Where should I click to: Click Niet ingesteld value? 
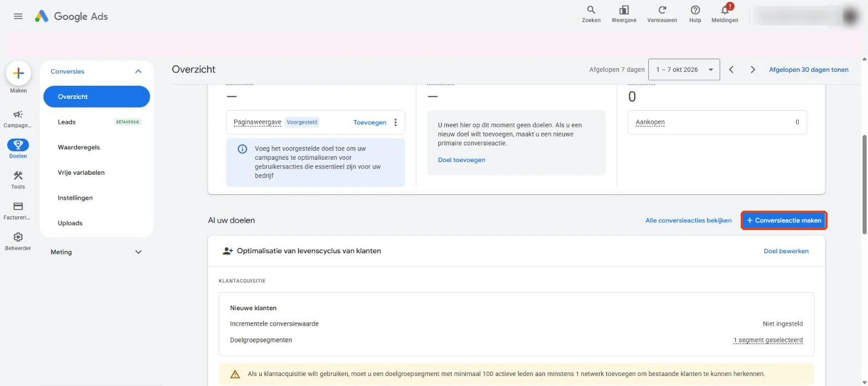(x=783, y=324)
